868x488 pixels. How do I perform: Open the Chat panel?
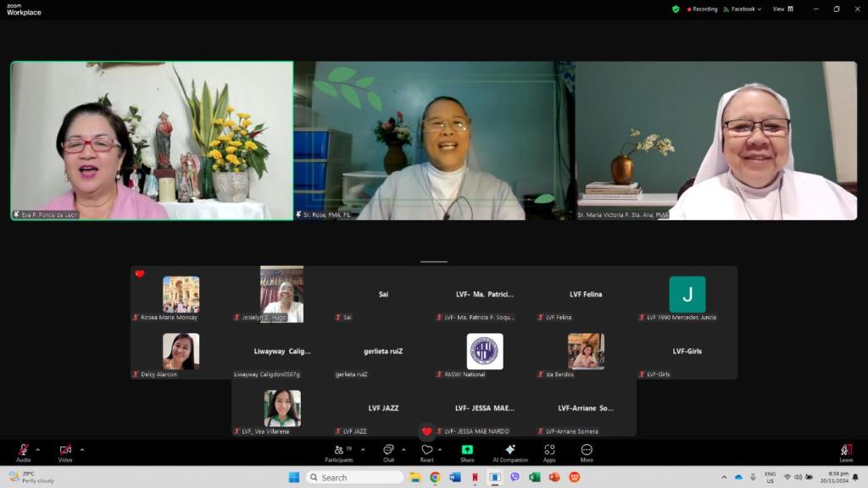(388, 452)
